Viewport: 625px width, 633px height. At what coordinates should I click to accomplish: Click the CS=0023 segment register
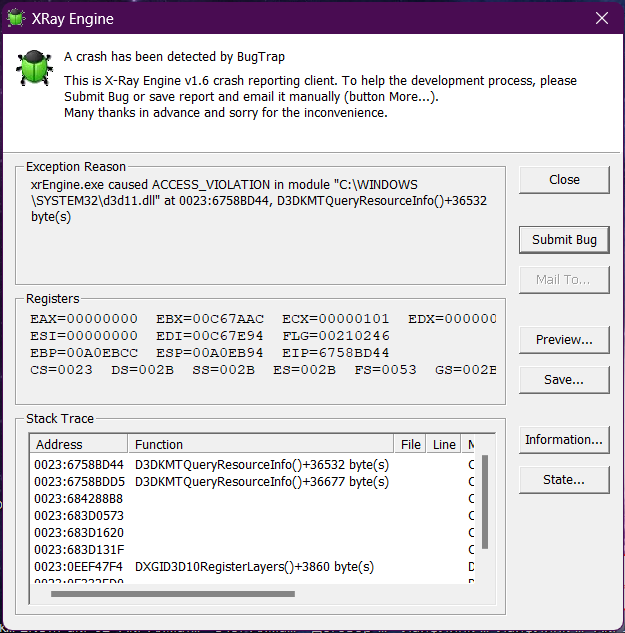pyautogui.click(x=61, y=370)
